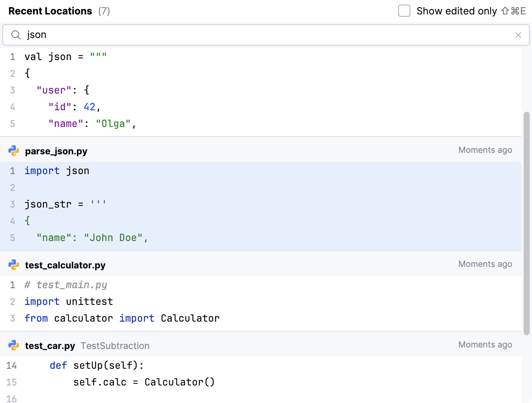Select the TestSubtraction breadcrumb label
532x403 pixels.
115,346
